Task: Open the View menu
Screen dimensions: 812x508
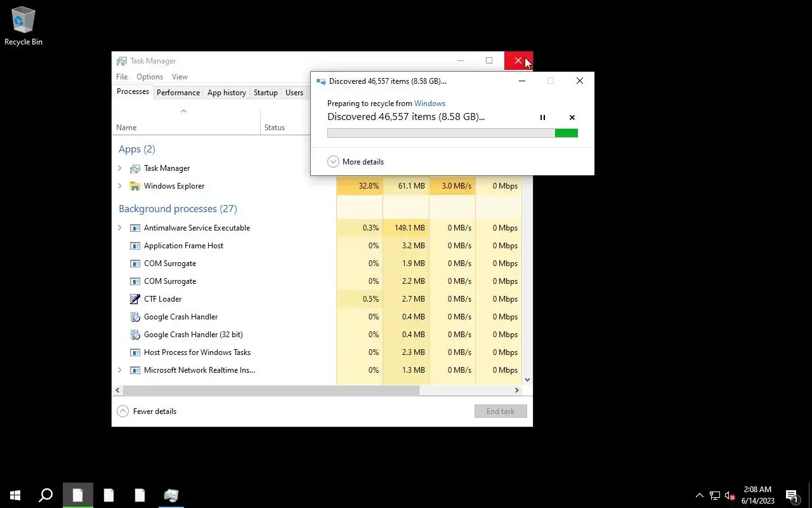Action: click(180, 77)
